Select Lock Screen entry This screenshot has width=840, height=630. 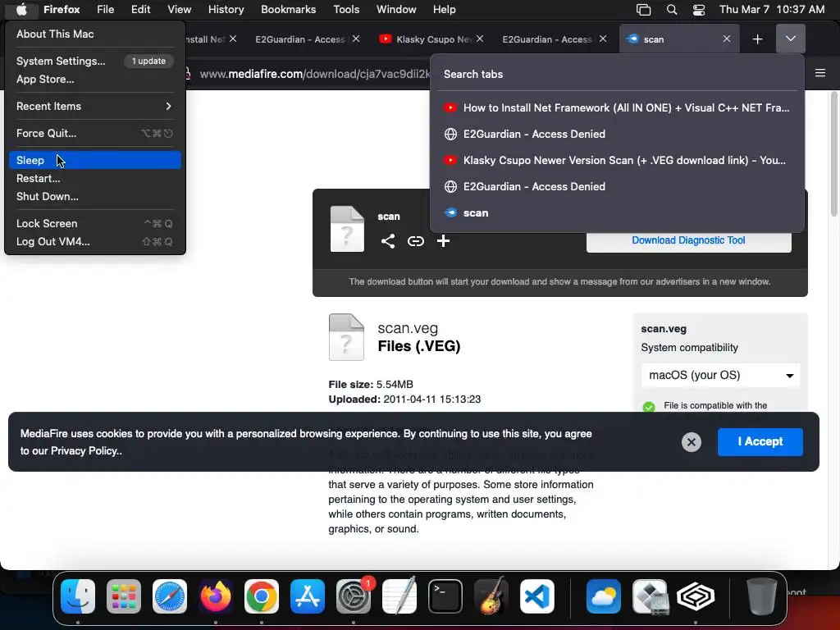[95, 223]
